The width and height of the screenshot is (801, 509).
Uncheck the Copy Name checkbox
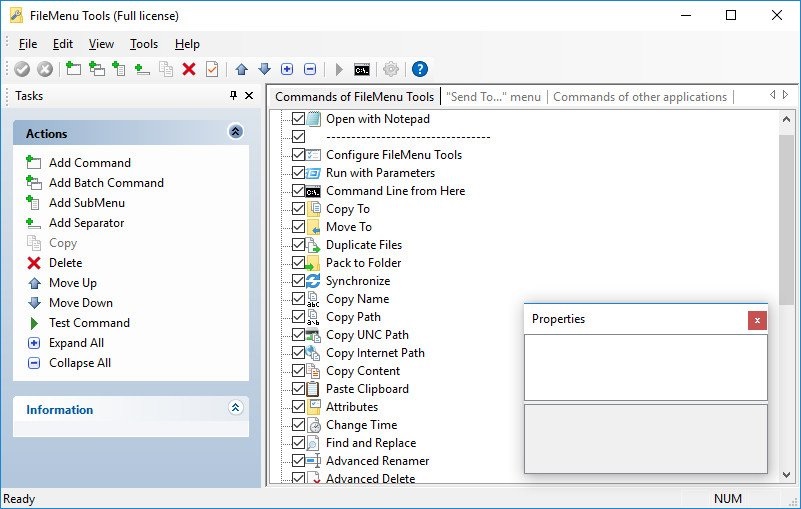[x=298, y=298]
